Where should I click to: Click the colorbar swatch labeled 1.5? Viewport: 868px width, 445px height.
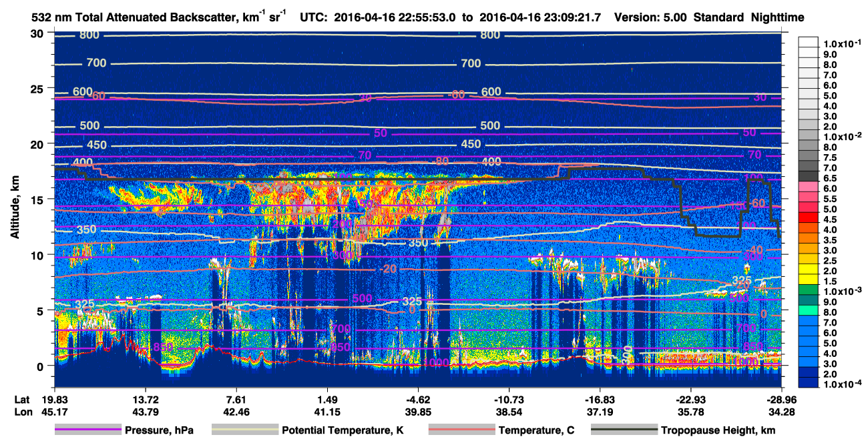click(x=809, y=280)
